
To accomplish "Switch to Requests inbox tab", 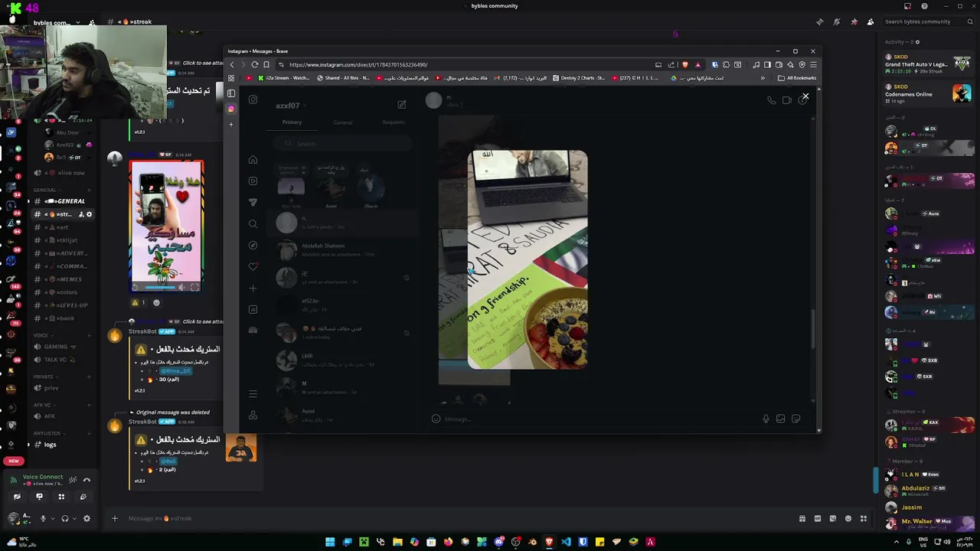I will tap(393, 122).
